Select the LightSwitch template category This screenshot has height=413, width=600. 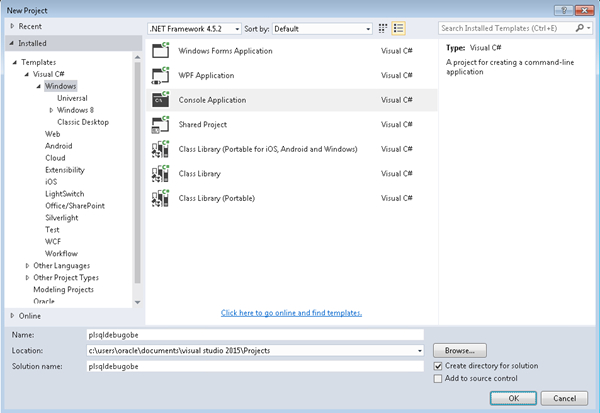[65, 194]
